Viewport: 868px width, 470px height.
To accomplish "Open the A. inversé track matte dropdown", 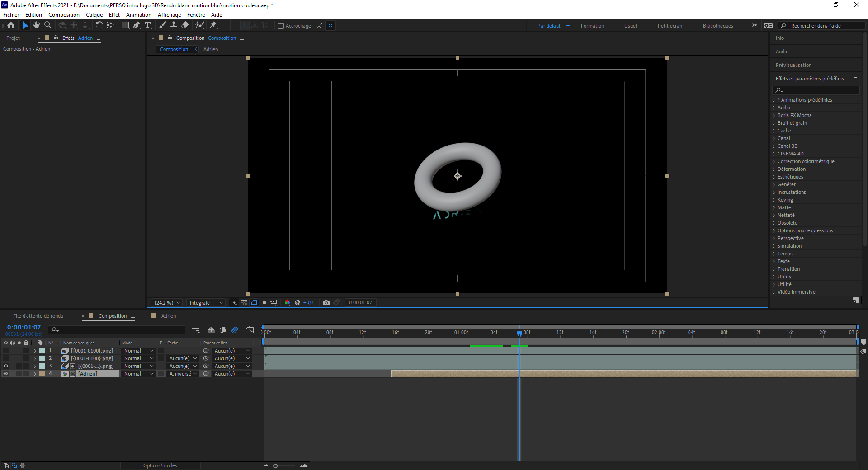I will [x=183, y=374].
